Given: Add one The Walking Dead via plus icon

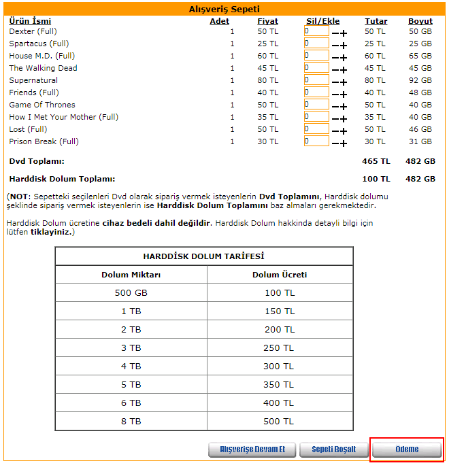Looking at the screenshot, I should click(344, 70).
